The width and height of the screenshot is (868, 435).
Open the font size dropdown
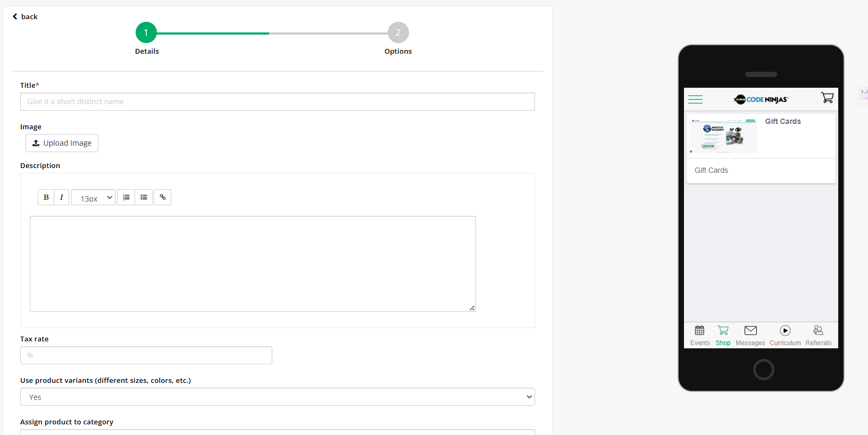[94, 198]
